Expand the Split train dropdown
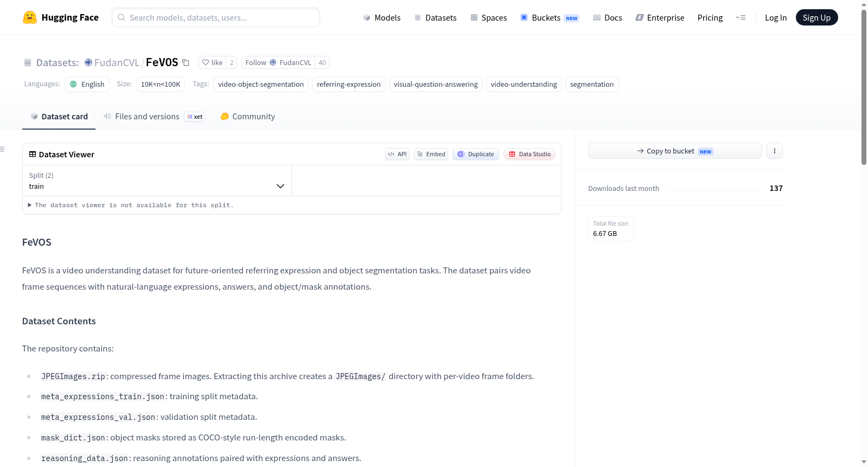This screenshot has width=868, height=467. [157, 181]
